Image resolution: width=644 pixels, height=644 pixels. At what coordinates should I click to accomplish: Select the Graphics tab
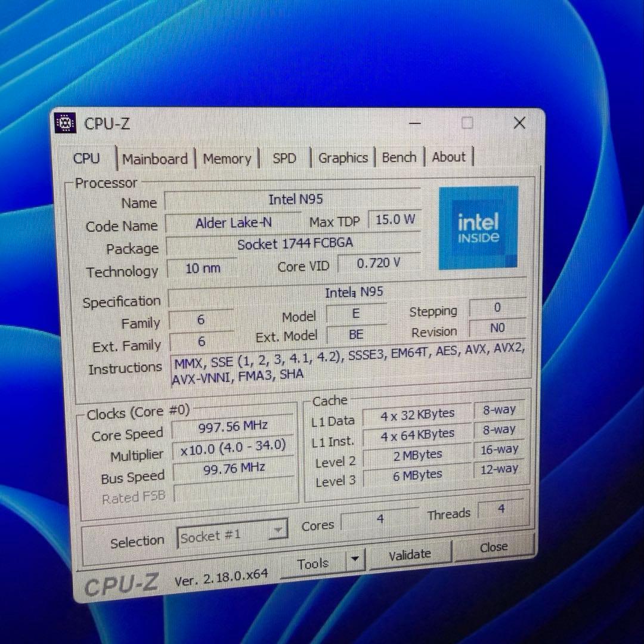pyautogui.click(x=343, y=157)
